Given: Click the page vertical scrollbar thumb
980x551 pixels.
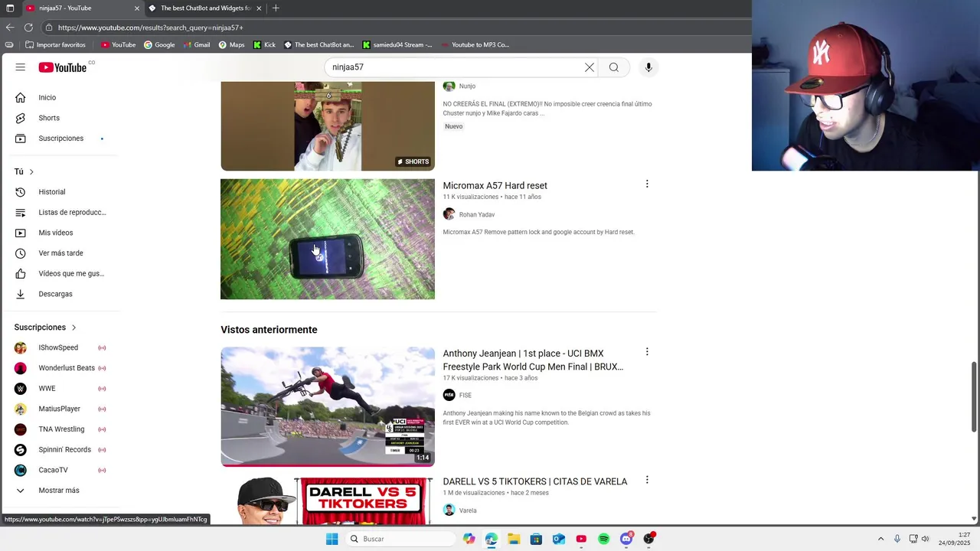Looking at the screenshot, I should tap(974, 397).
